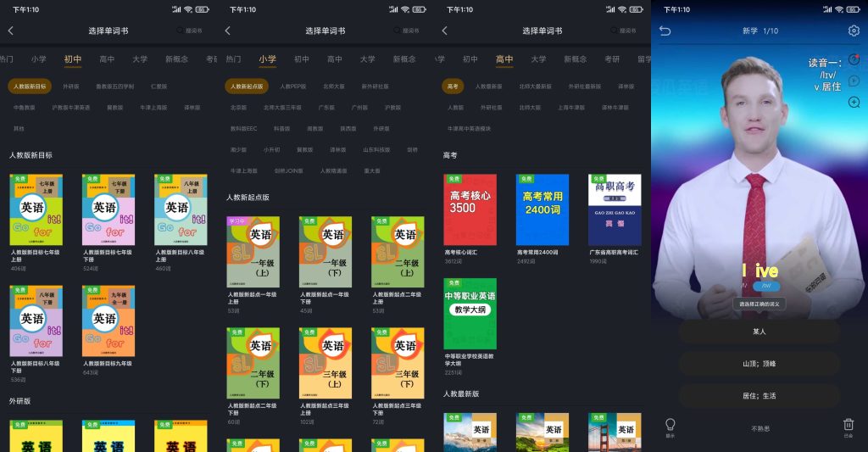The image size is (868, 452).
Task: Select the 小升初 filter chip
Action: [x=271, y=149]
